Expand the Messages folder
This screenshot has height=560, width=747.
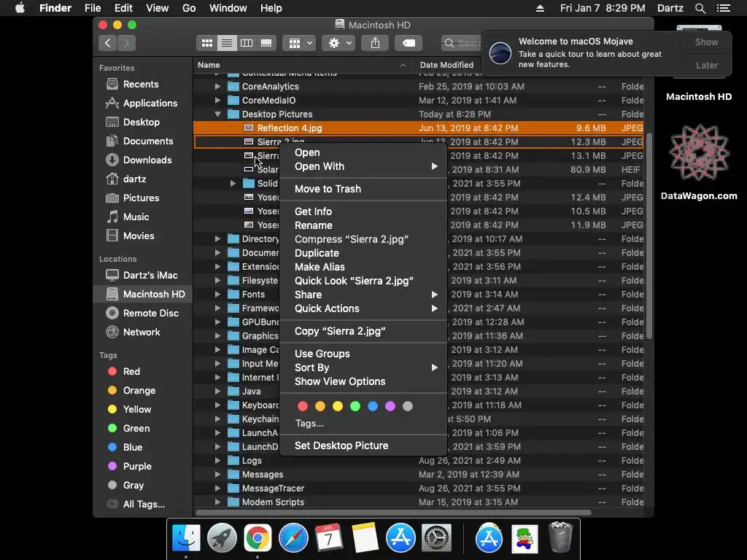point(217,475)
